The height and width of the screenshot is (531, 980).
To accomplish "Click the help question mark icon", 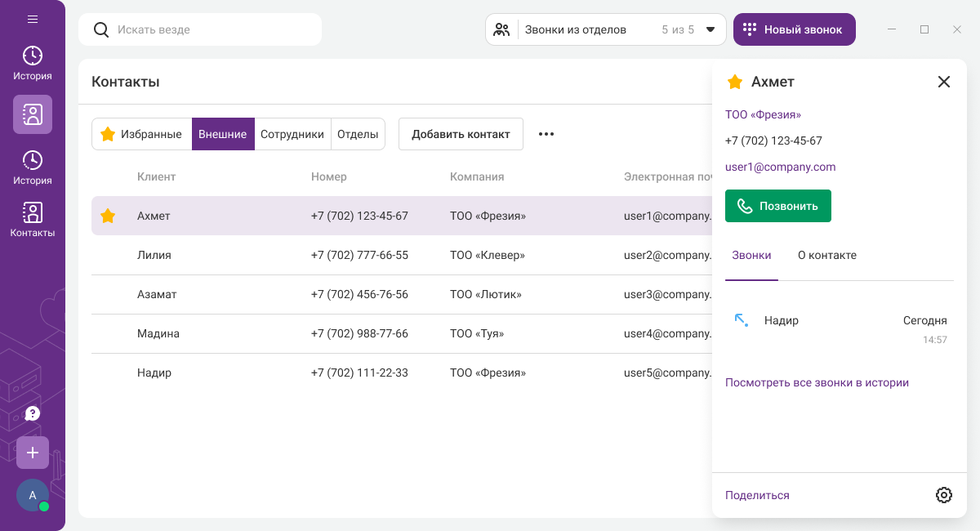I will [33, 413].
